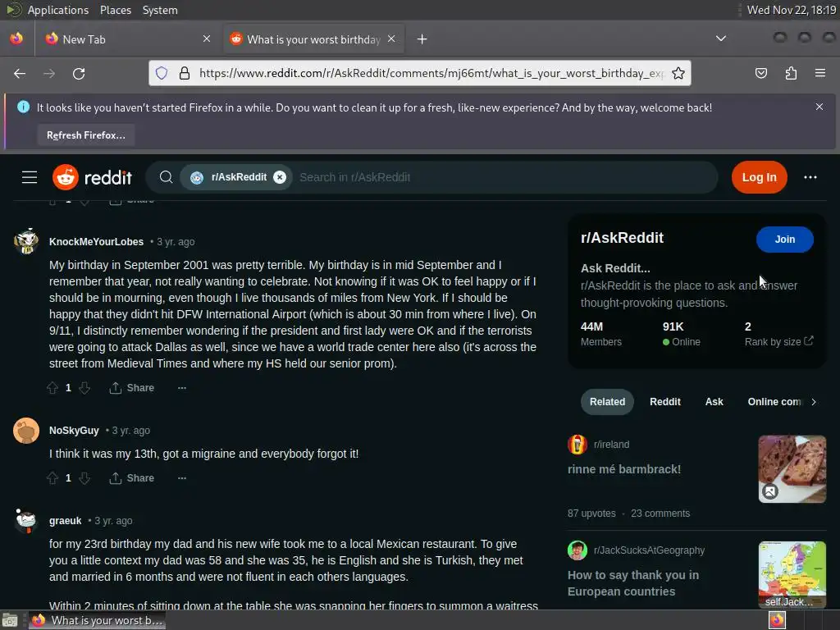
Task: Upvote KnockMeYourLobes' comment
Action: click(x=52, y=388)
